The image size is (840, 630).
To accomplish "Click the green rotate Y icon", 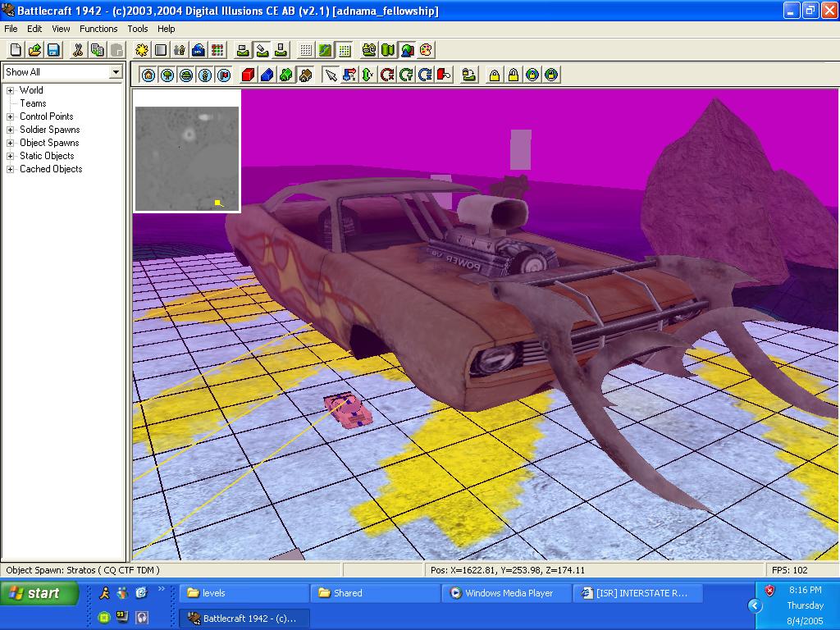I will pos(406,75).
